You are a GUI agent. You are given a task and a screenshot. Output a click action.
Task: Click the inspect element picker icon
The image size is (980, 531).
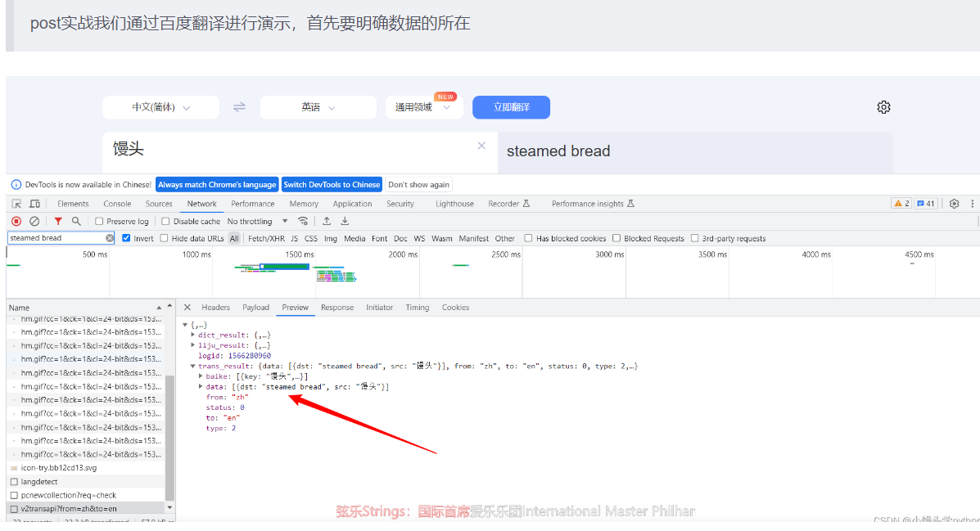pos(17,204)
